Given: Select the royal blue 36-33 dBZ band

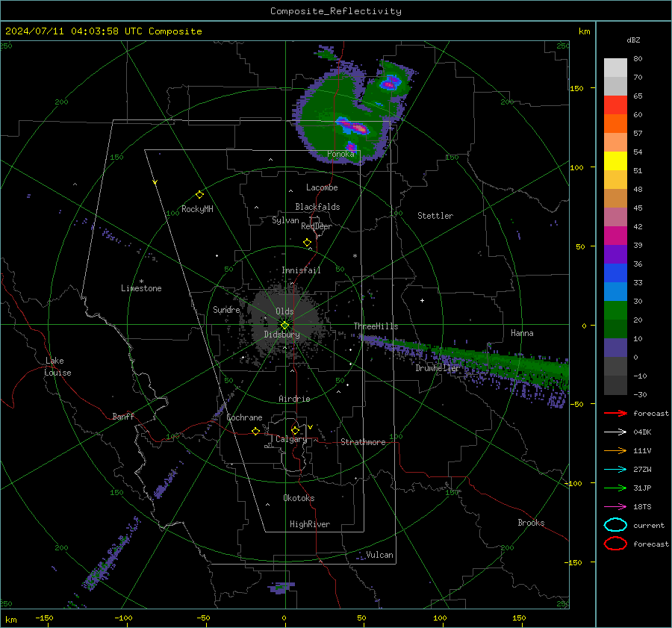Looking at the screenshot, I should 615,273.
